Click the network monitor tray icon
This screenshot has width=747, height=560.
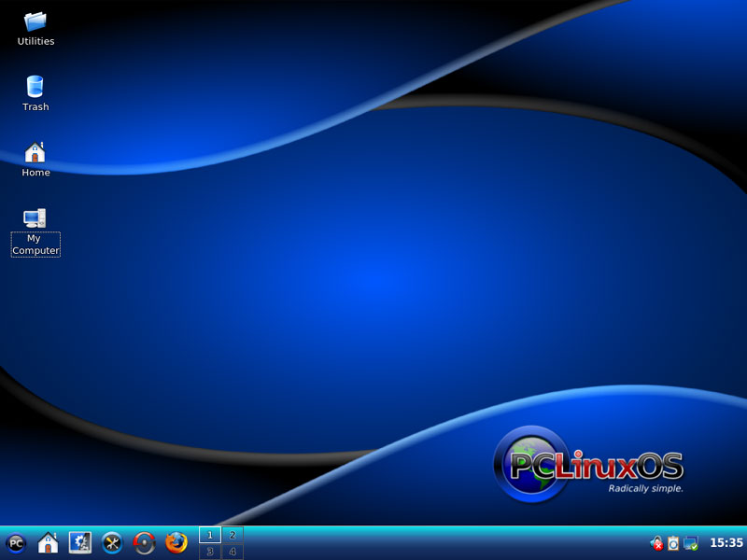[691, 543]
